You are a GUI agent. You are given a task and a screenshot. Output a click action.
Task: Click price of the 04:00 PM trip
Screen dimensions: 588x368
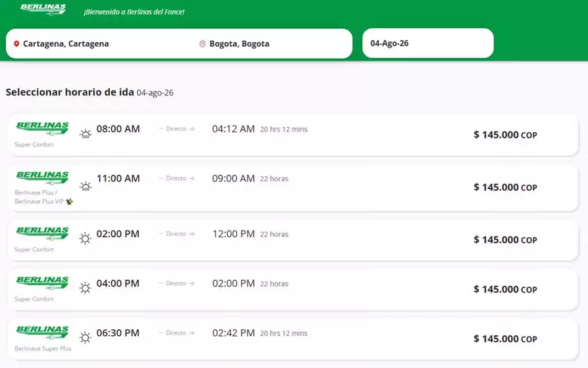click(x=505, y=289)
